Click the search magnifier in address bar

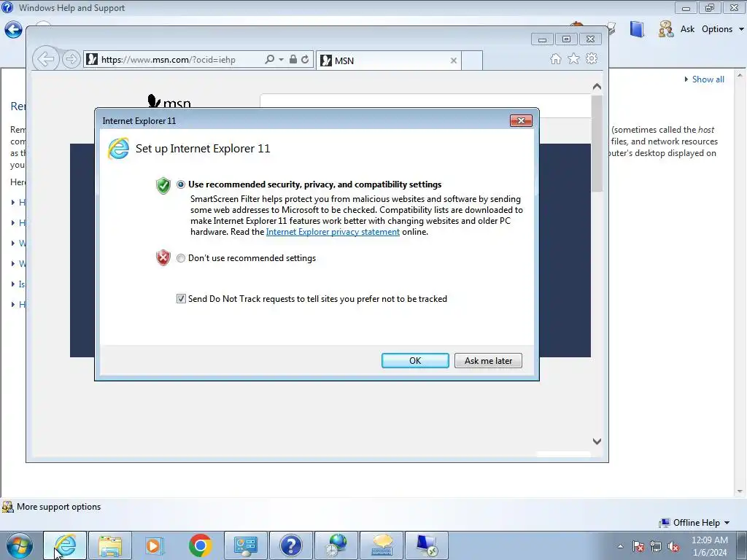(x=270, y=59)
